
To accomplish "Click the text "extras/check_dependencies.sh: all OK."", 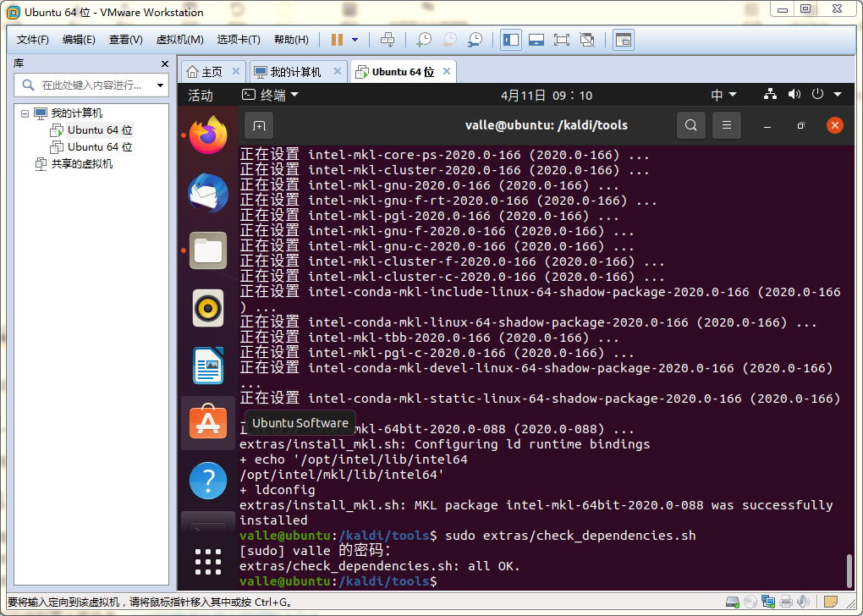I will click(380, 566).
